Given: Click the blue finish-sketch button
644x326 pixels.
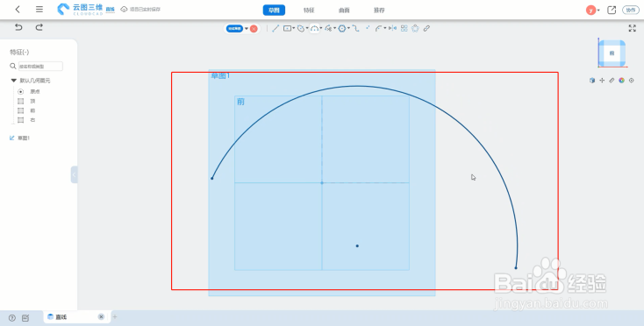Looking at the screenshot, I should (x=234, y=29).
